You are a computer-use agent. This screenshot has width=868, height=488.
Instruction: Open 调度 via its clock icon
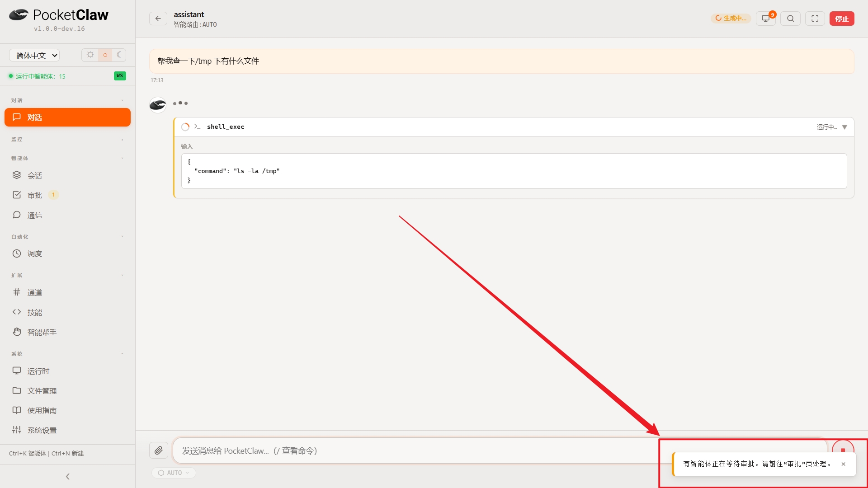[x=17, y=253]
